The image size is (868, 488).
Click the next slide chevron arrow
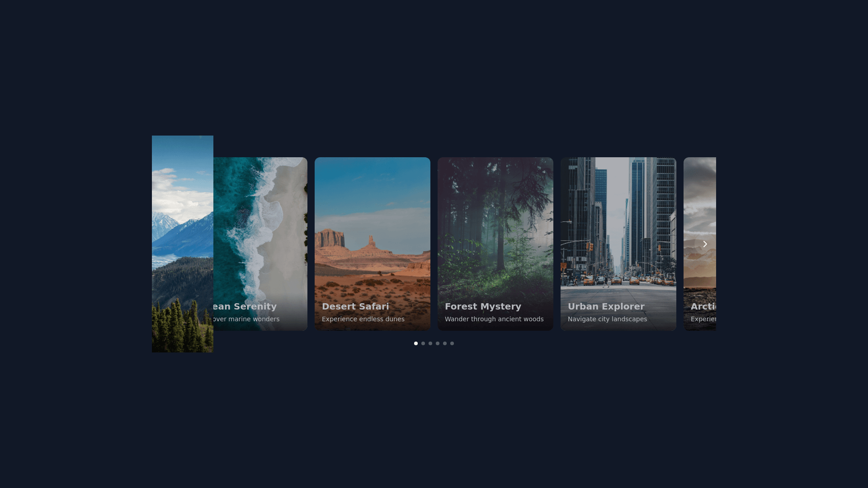(705, 244)
